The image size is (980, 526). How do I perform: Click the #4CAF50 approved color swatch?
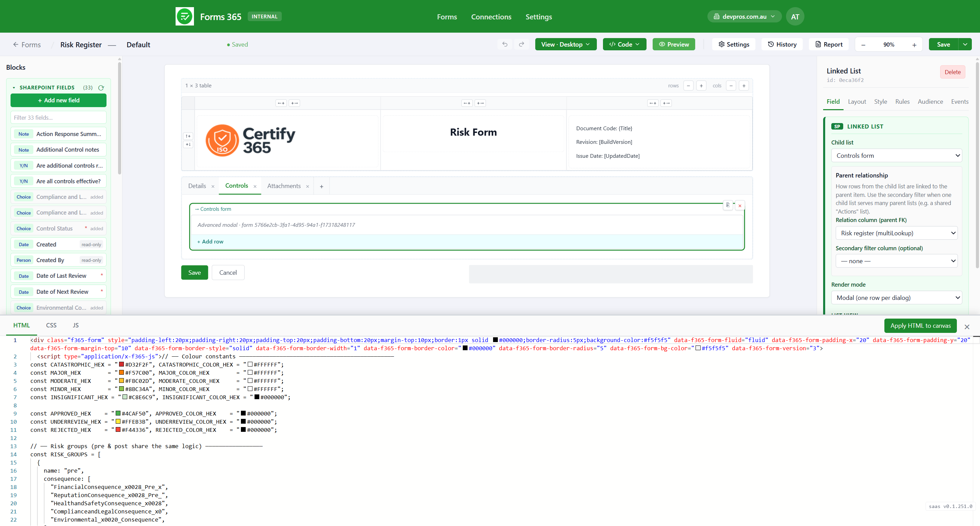(118, 413)
